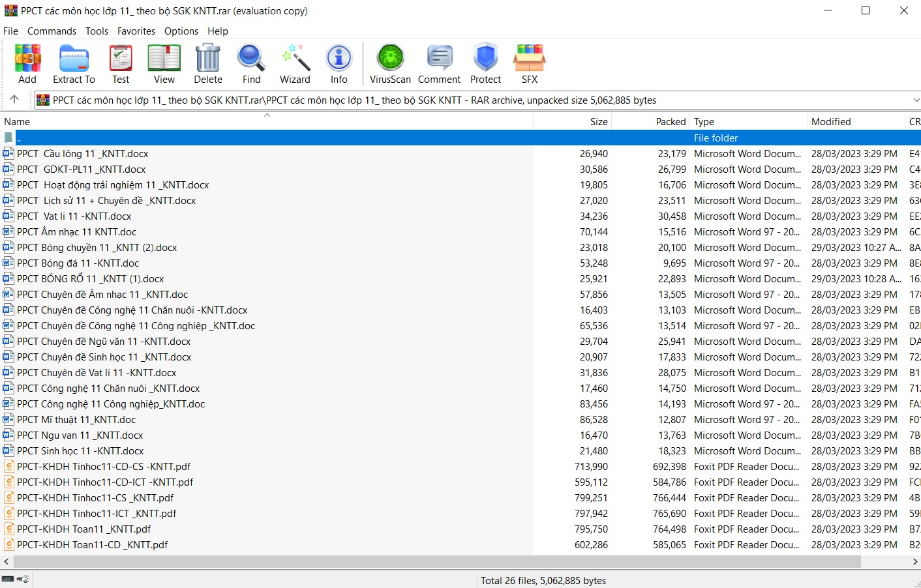This screenshot has height=588, width=921.
Task: Open the Commands menu
Action: [52, 31]
